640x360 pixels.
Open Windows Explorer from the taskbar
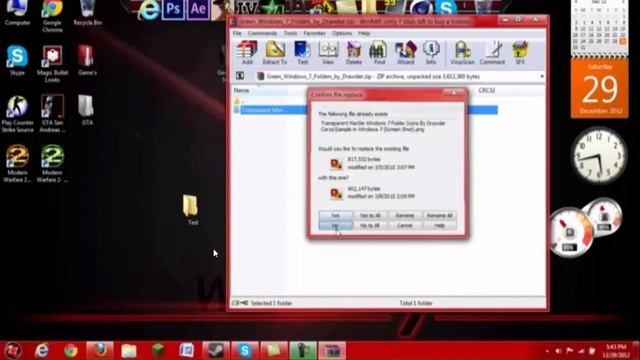[129, 351]
